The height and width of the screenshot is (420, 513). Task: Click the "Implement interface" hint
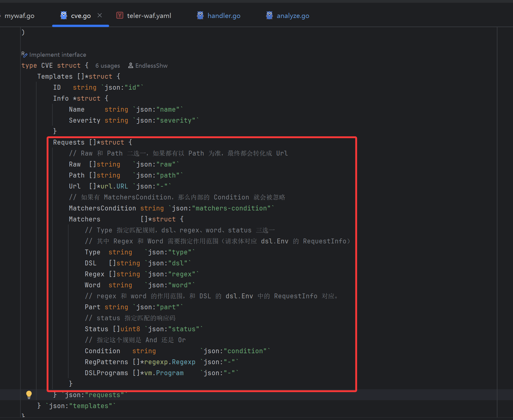point(58,55)
